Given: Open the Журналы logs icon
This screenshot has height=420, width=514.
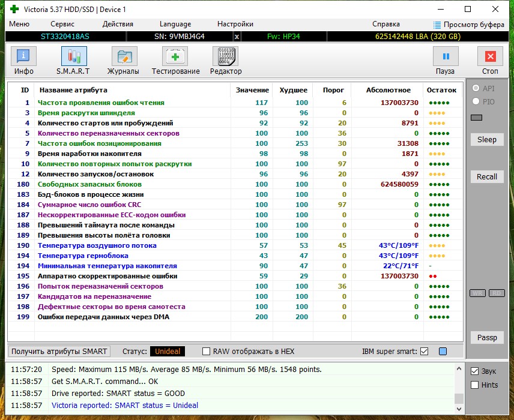Looking at the screenshot, I should [124, 56].
